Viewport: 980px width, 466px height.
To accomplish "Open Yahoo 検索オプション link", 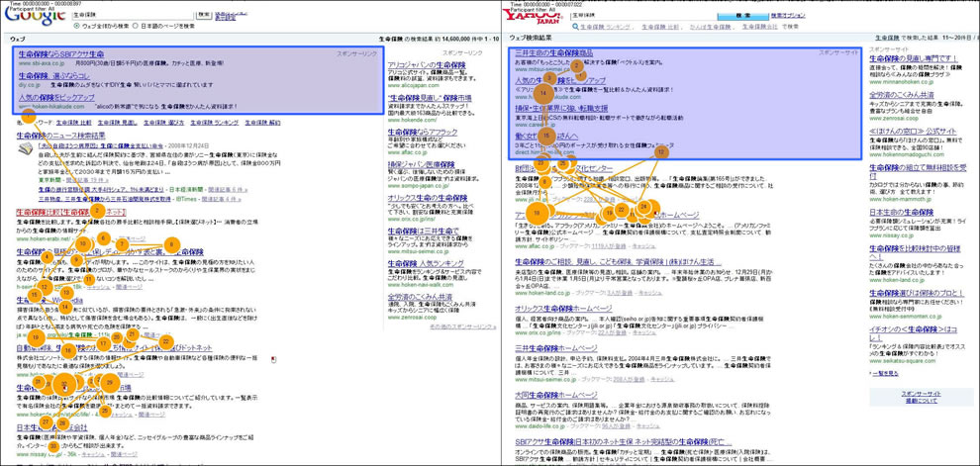I will point(787,16).
